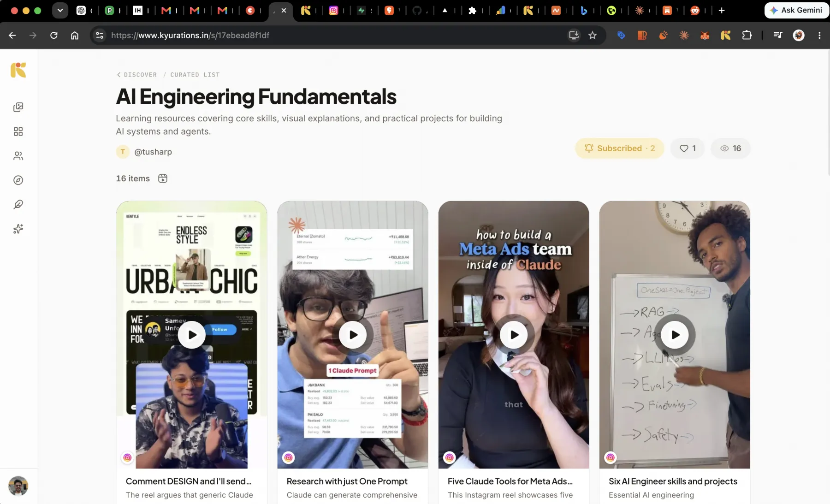The height and width of the screenshot is (504, 830).
Task: Switch to the ChatGPT tab
Action: 81,10
